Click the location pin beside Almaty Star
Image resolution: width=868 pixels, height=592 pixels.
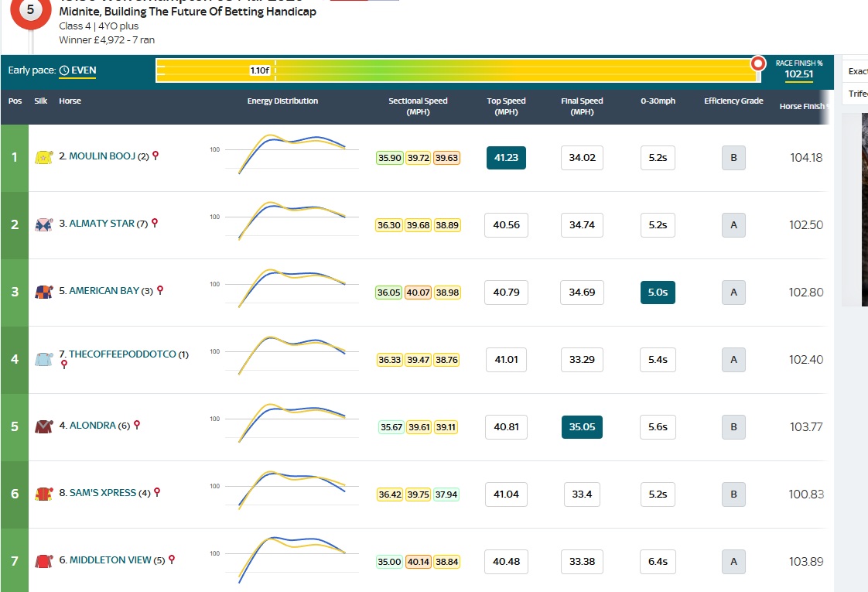pyautogui.click(x=155, y=223)
